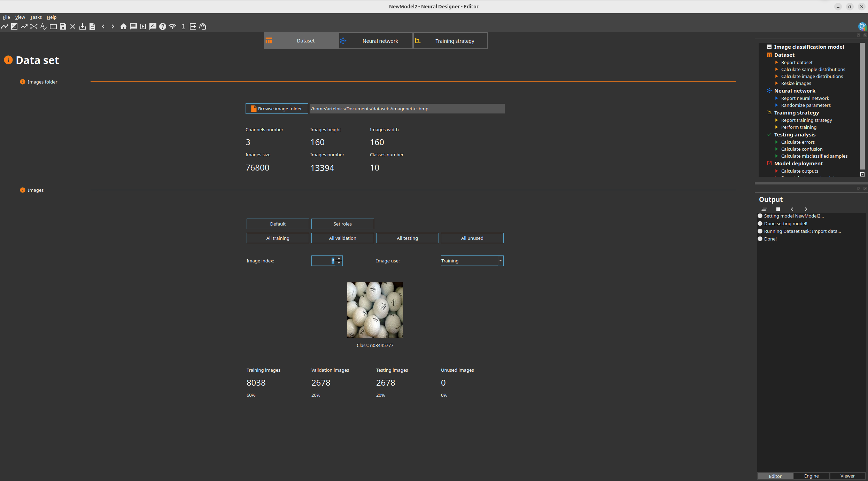Run Calculate confusion task
868x481 pixels.
click(x=802, y=149)
